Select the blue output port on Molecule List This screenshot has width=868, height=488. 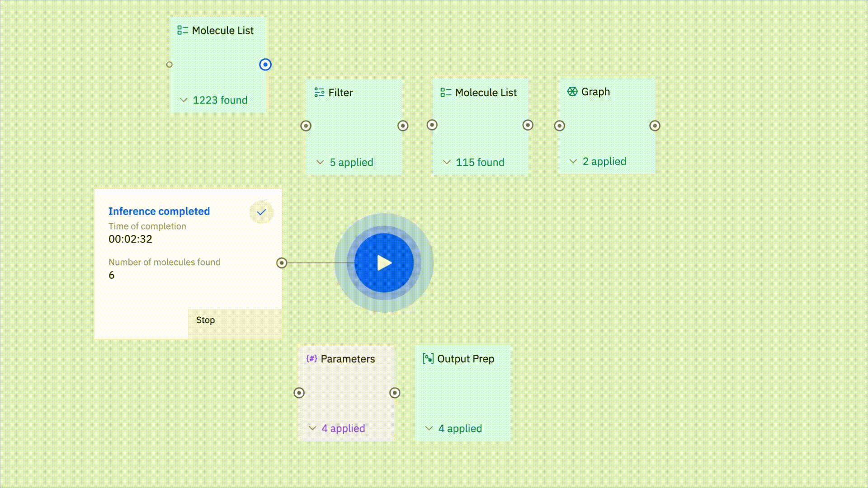(x=265, y=65)
